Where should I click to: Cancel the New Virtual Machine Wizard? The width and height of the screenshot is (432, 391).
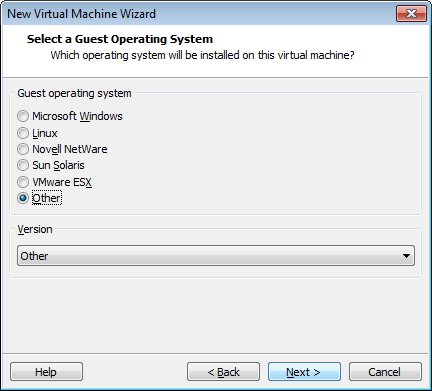pyautogui.click(x=385, y=372)
